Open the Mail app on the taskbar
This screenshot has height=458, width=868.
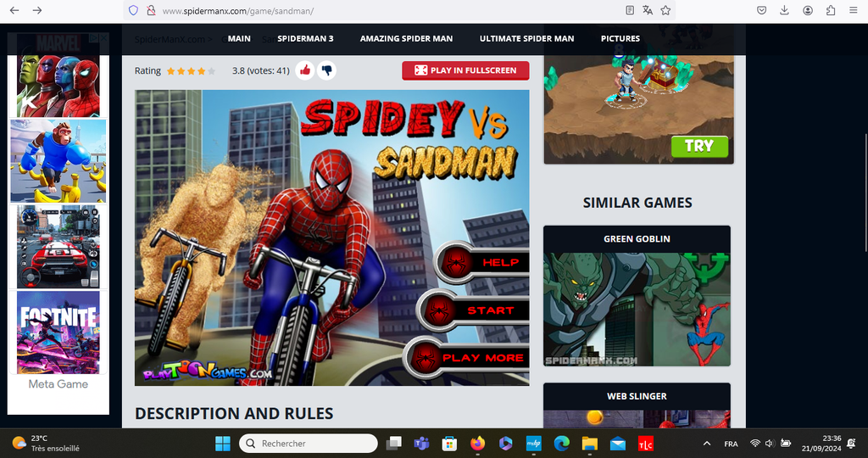coord(618,443)
